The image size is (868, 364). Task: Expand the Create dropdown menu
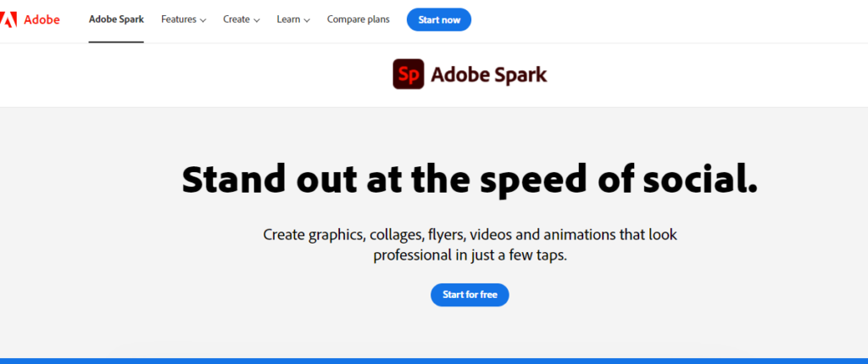tap(242, 20)
